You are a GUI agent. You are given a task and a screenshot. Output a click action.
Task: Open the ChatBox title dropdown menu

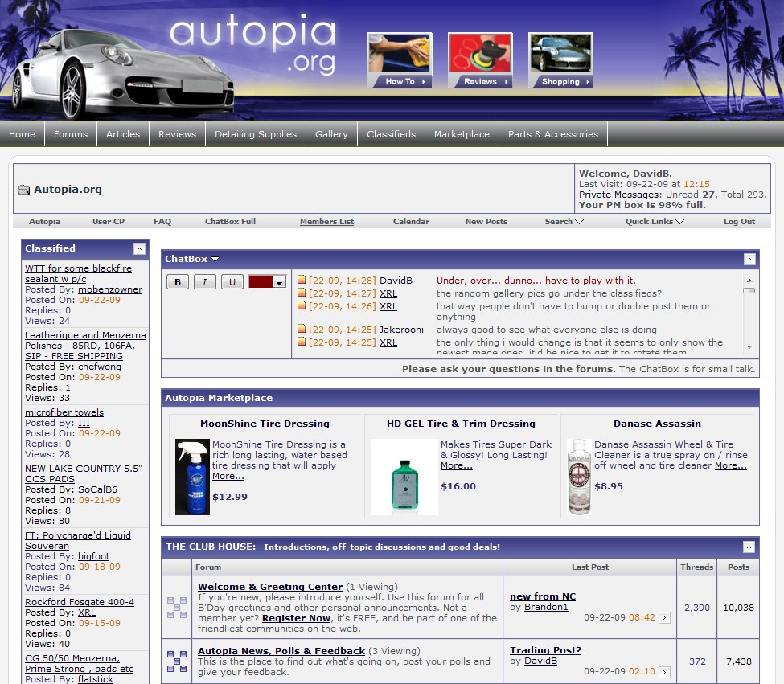215,259
